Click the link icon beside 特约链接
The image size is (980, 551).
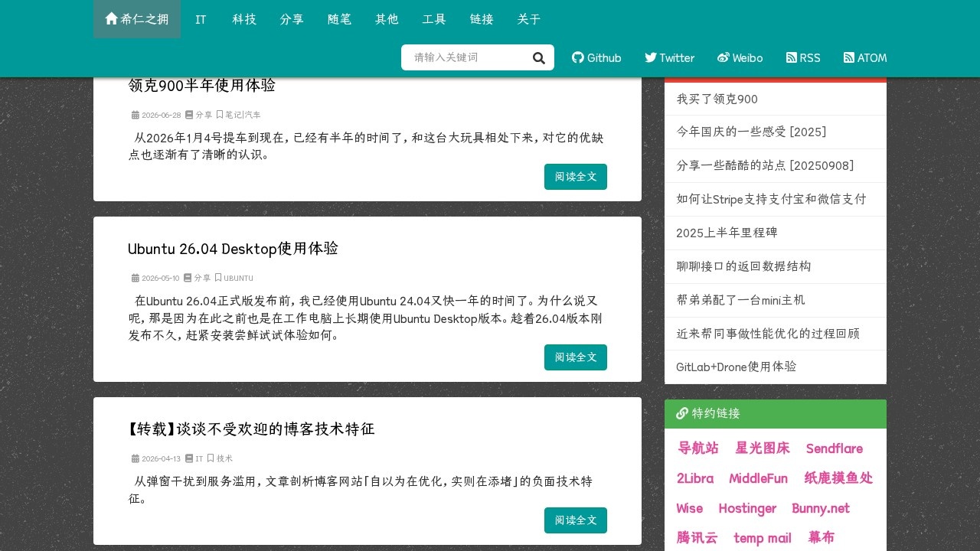tap(682, 413)
